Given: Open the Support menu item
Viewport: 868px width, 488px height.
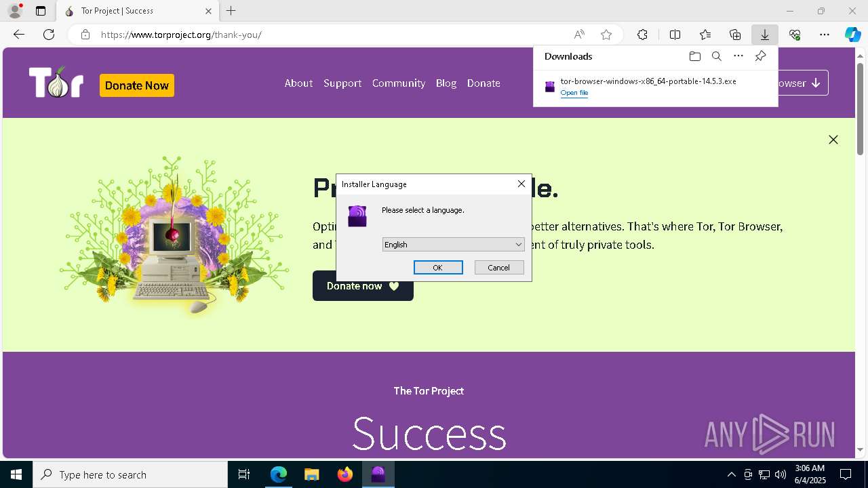Looking at the screenshot, I should point(342,83).
